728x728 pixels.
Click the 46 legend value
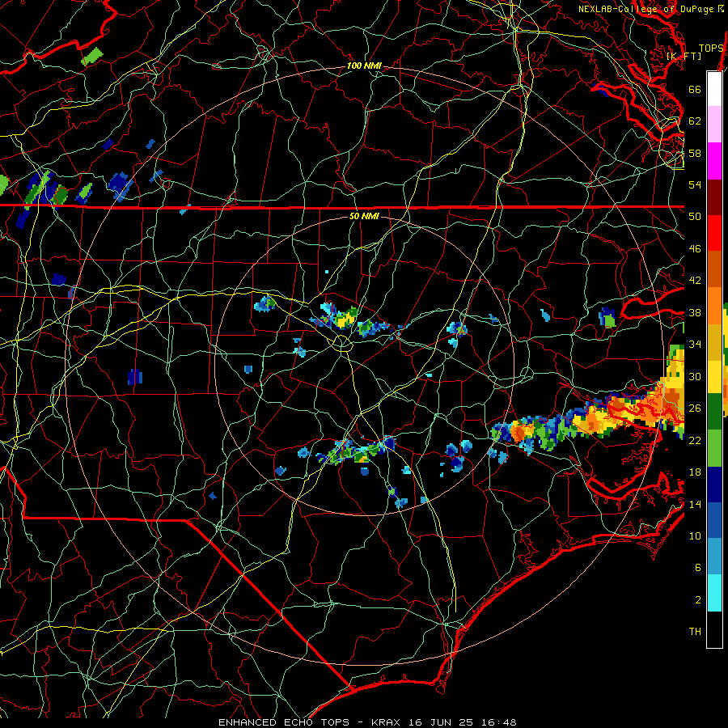[x=695, y=249]
